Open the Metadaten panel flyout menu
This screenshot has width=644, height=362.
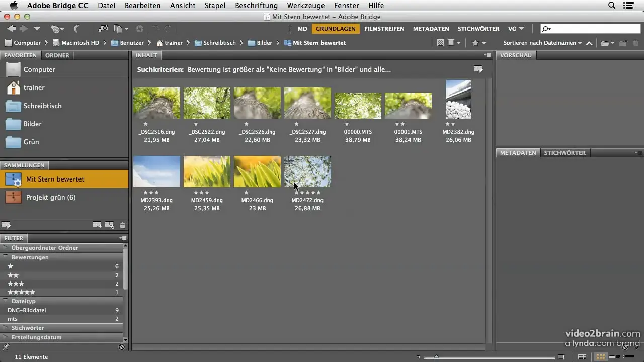click(x=638, y=152)
